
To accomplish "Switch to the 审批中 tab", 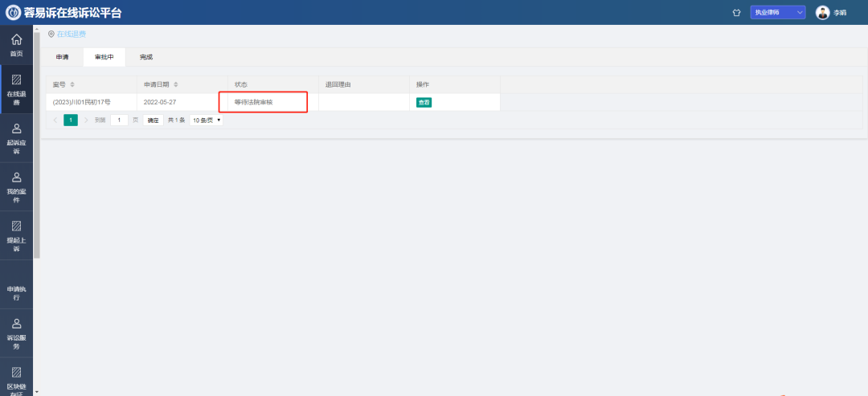I will pos(104,57).
